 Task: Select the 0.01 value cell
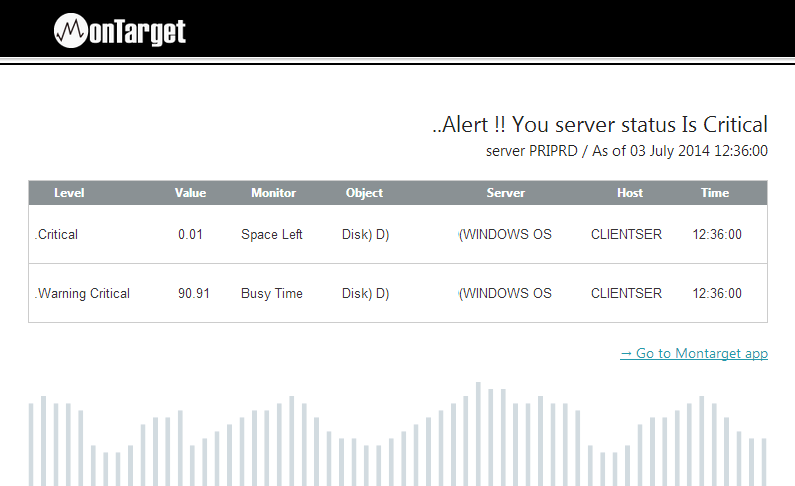[x=190, y=234]
